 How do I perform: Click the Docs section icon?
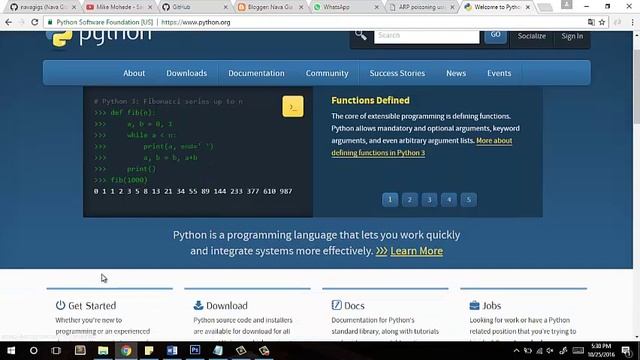coord(336,305)
